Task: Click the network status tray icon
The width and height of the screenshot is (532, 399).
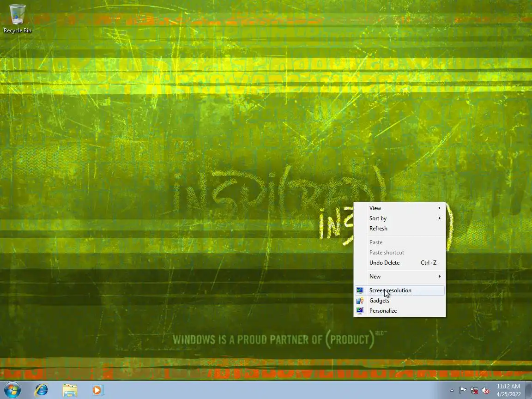Action: click(474, 391)
